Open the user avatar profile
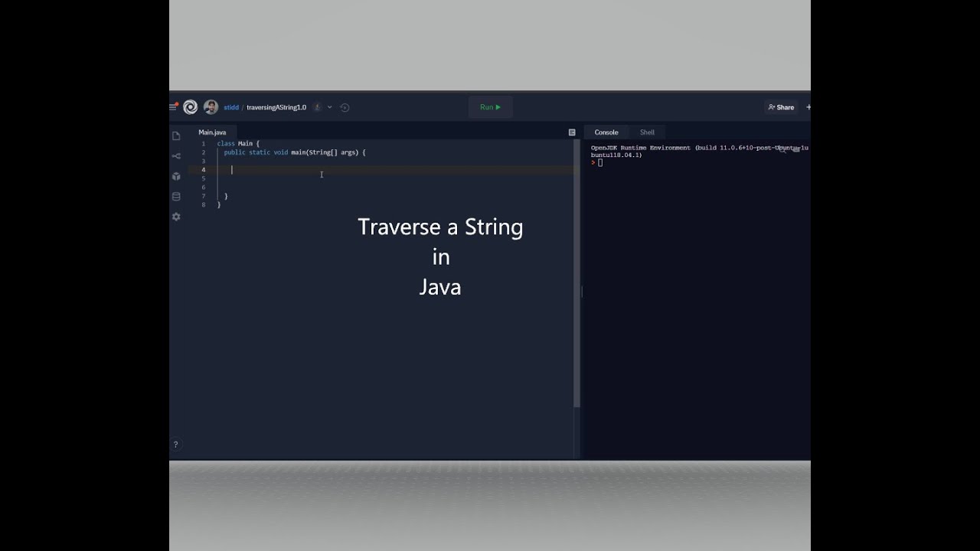 point(211,107)
